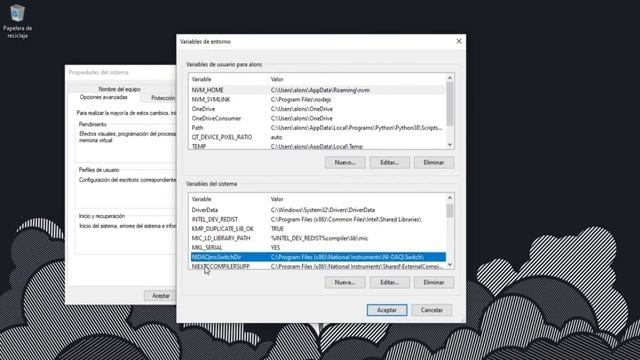Open the Papelera de reciclaje desktop icon
The width and height of the screenshot is (640, 360).
click(17, 21)
